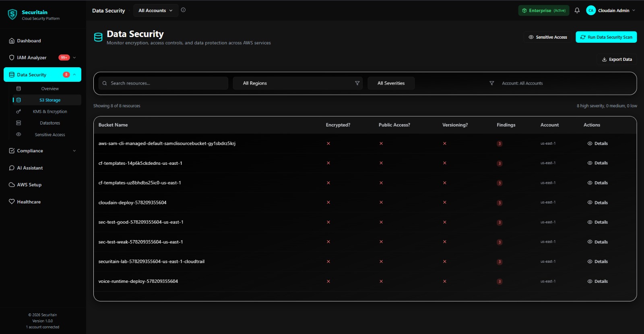Screen dimensions: 644x334
Task: Open AI Assistant page
Action: coord(42,168)
